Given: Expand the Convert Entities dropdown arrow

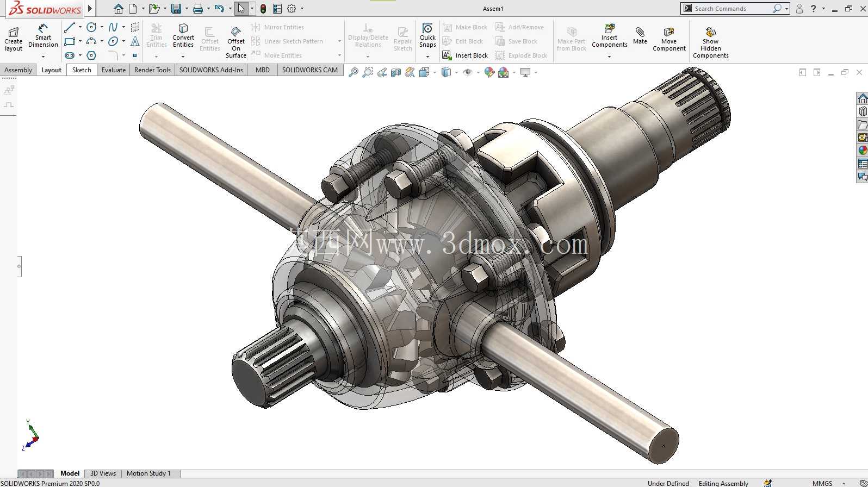Looking at the screenshot, I should [x=183, y=57].
